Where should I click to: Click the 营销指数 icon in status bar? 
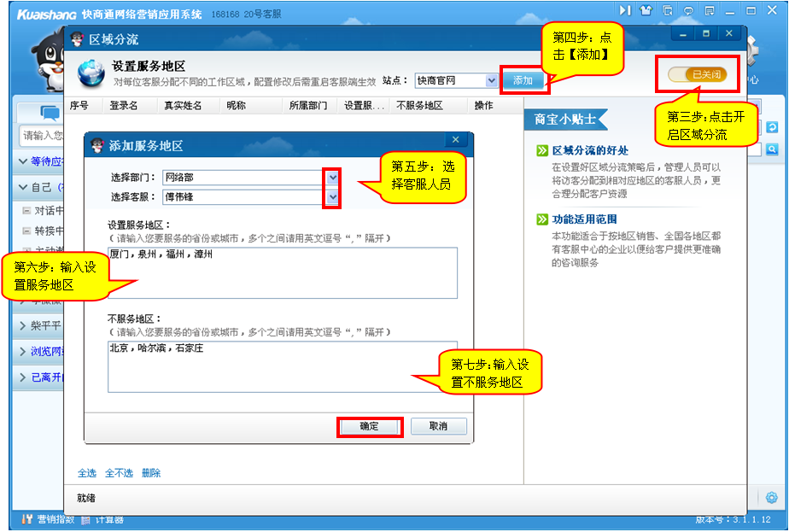[x=27, y=519]
